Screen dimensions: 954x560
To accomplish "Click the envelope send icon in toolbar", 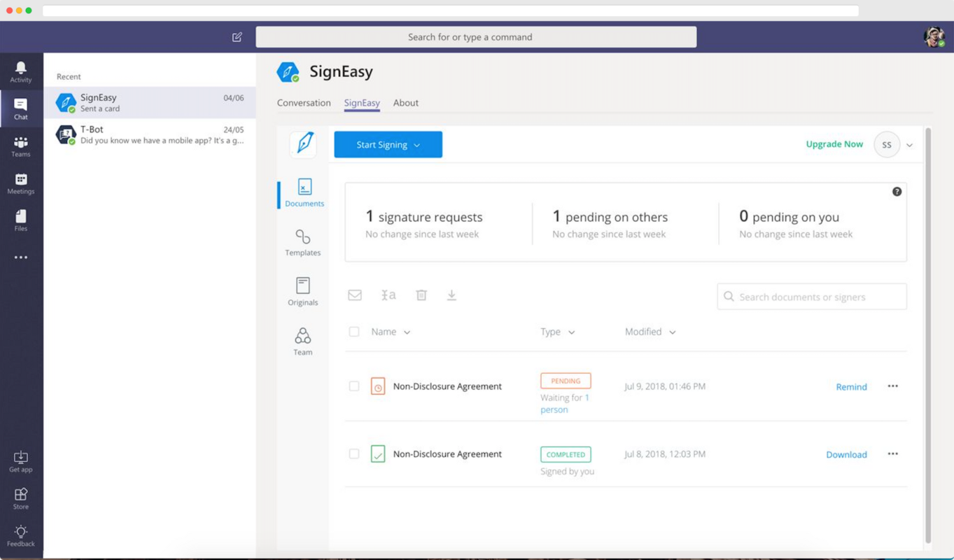I will [x=355, y=295].
